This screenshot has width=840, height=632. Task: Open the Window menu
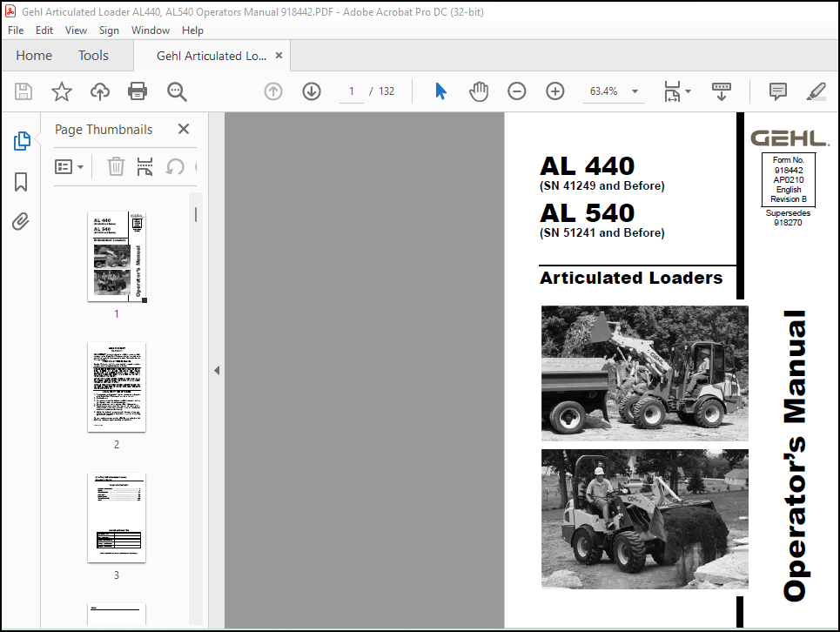click(151, 30)
